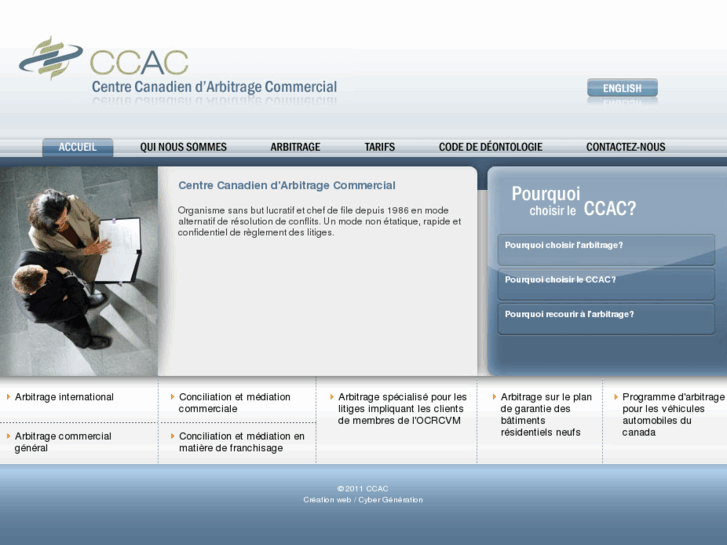Click orange arrow beside Arbitrage commercial général
Viewport: 727px width, 545px height.
pos(8,436)
